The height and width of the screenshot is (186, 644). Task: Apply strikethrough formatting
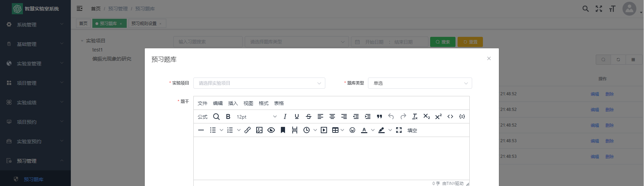309,116
